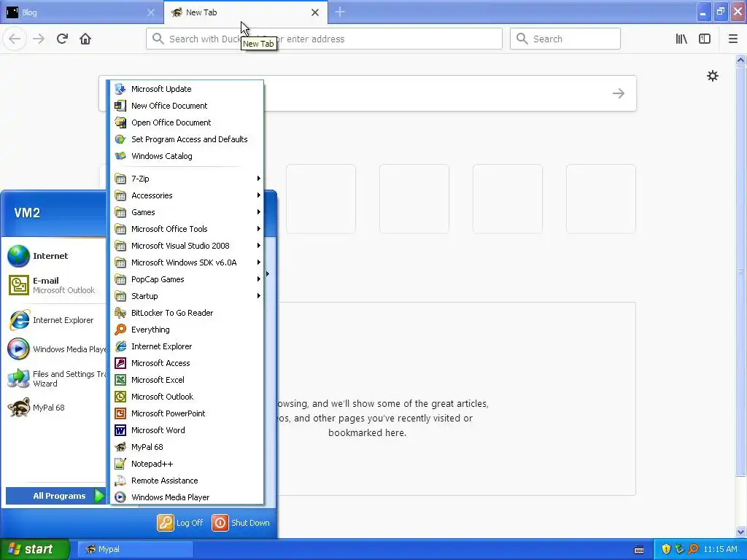The height and width of the screenshot is (560, 747).
Task: Go to browser Home via house icon
Action: click(85, 39)
